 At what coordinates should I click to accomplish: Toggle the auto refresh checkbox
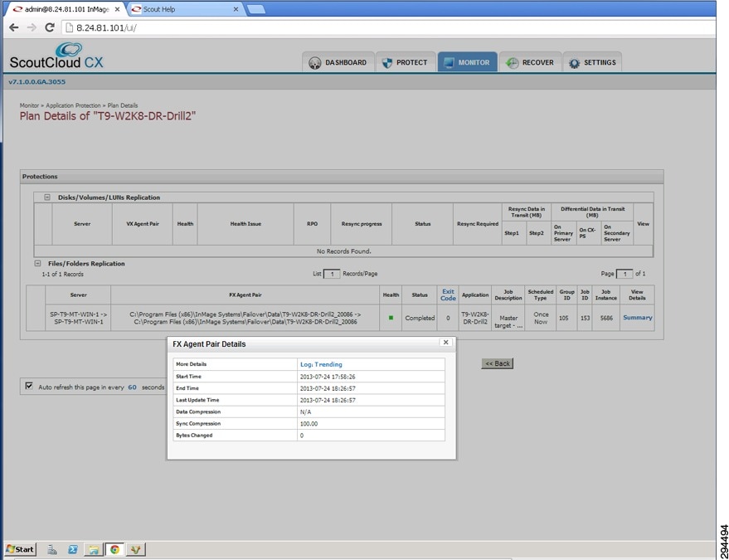(x=29, y=386)
